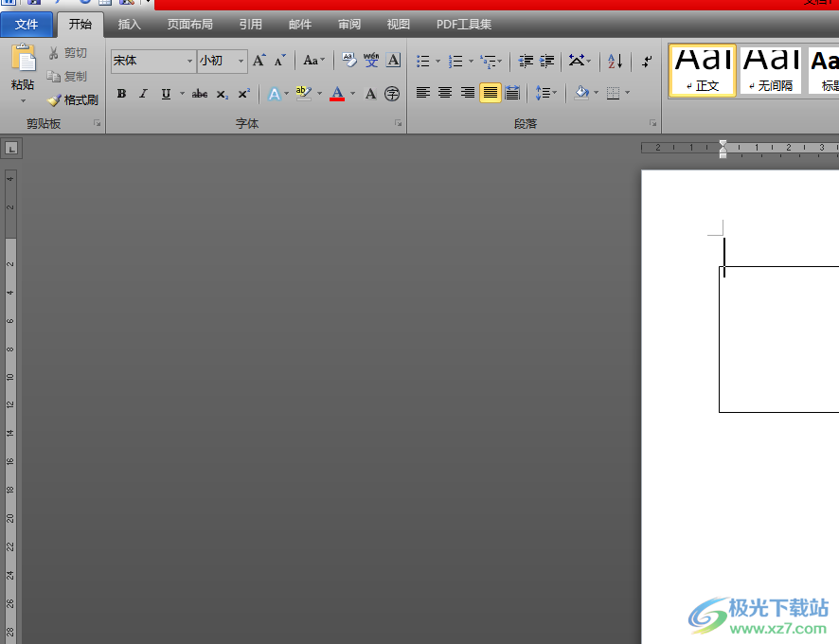Switch to the 开始 Home tab

(x=80, y=25)
